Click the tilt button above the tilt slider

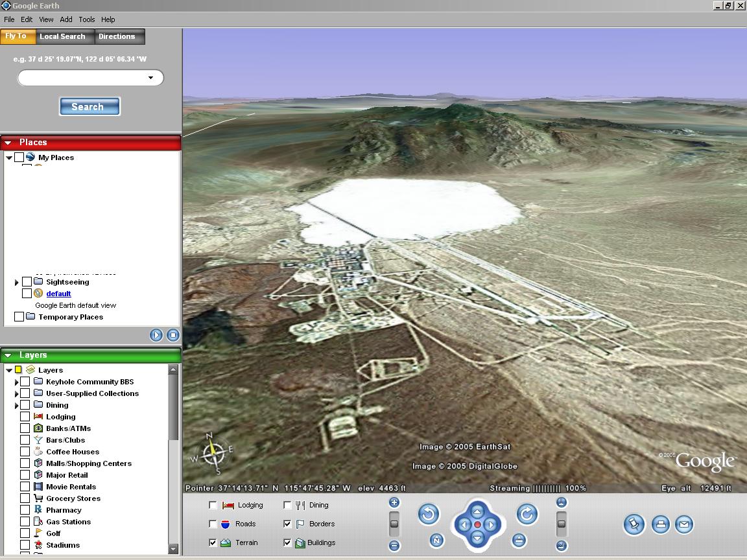coord(562,502)
